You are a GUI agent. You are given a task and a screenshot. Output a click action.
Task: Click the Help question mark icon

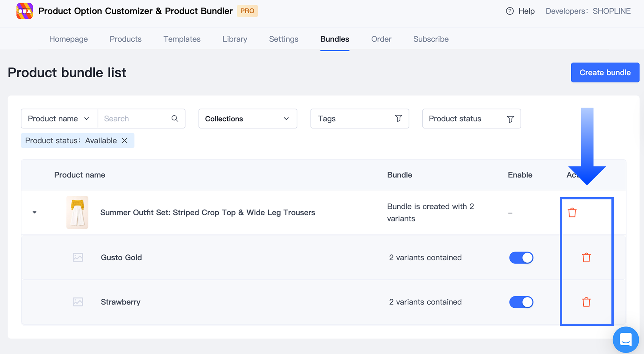[x=510, y=11]
